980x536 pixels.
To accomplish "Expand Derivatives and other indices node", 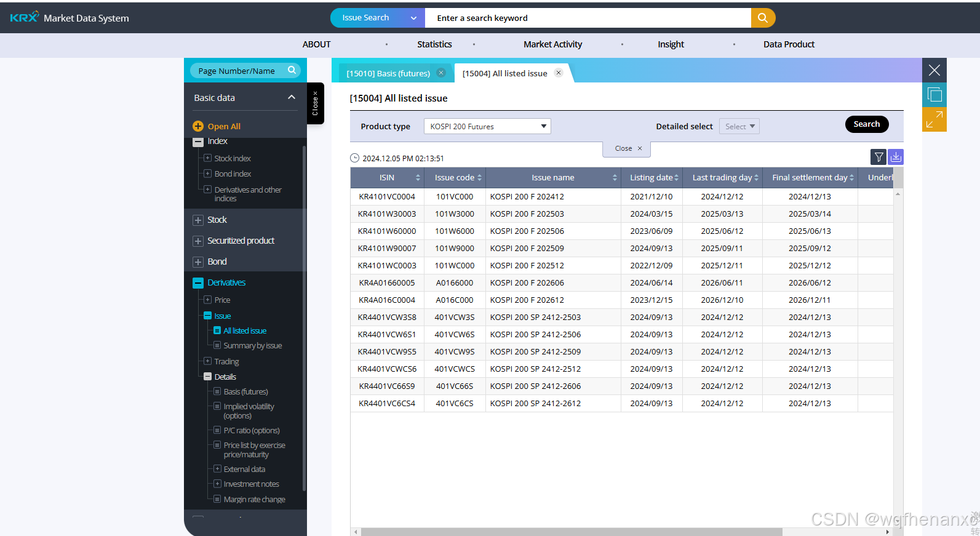I will pyautogui.click(x=208, y=190).
